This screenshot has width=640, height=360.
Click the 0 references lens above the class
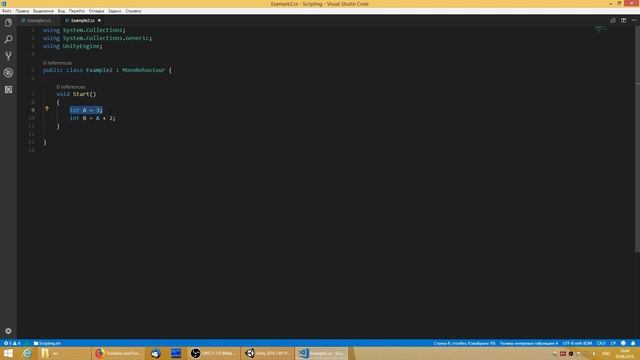57,63
